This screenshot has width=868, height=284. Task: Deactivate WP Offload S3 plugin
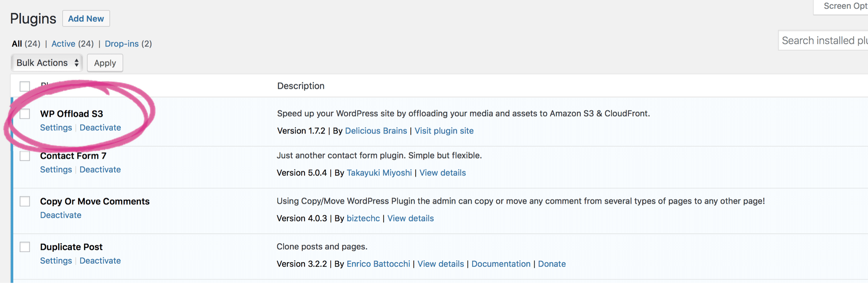click(100, 128)
